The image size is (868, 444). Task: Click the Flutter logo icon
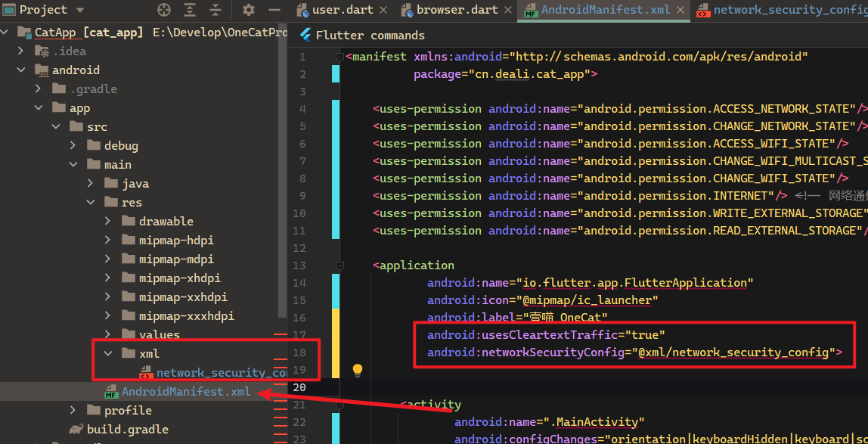[305, 36]
